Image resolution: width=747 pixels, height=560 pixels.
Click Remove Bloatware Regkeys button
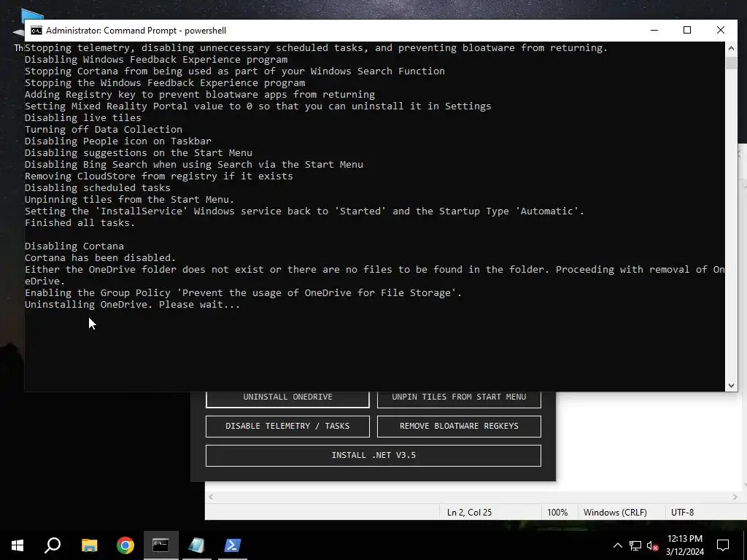pyautogui.click(x=459, y=426)
